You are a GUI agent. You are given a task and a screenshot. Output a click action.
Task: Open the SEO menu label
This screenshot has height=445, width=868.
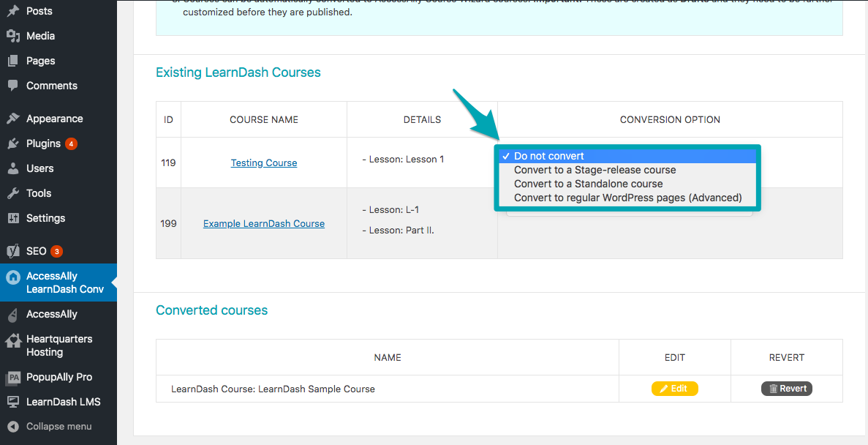(x=37, y=251)
